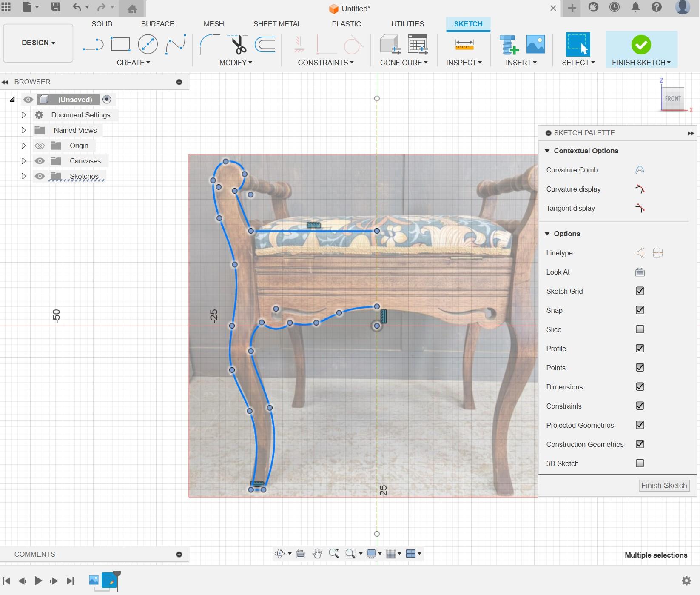This screenshot has width=700, height=595.
Task: Enable the 3D Sketch checkbox
Action: [640, 463]
